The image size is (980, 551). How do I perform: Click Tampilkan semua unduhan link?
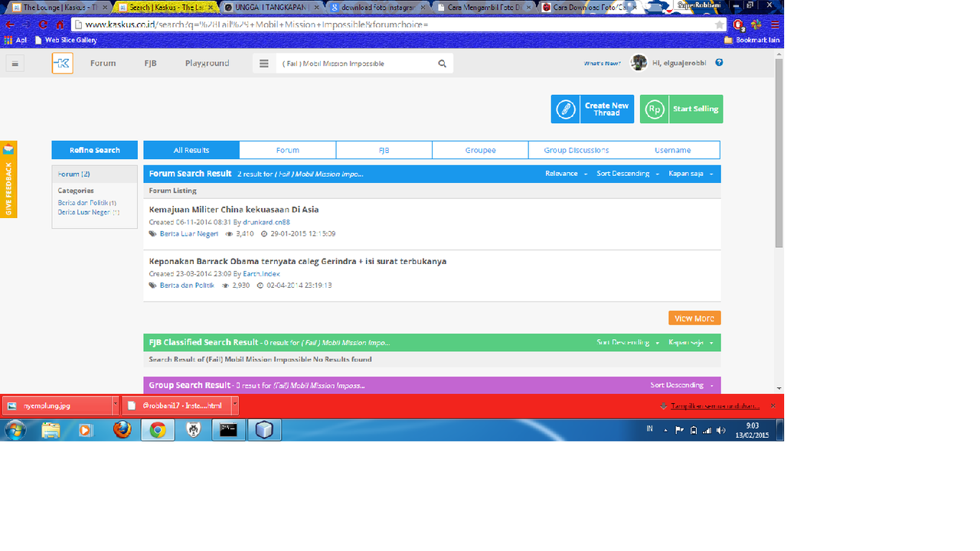point(715,406)
